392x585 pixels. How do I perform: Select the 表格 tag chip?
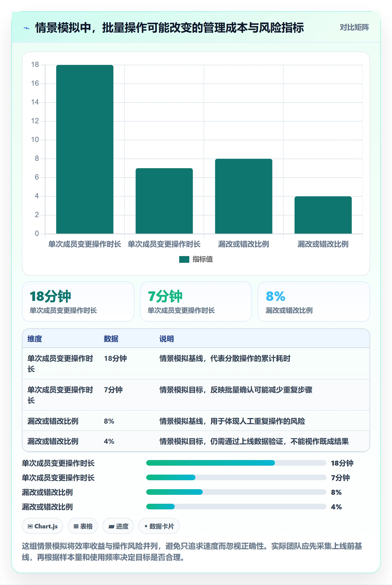pos(83,526)
